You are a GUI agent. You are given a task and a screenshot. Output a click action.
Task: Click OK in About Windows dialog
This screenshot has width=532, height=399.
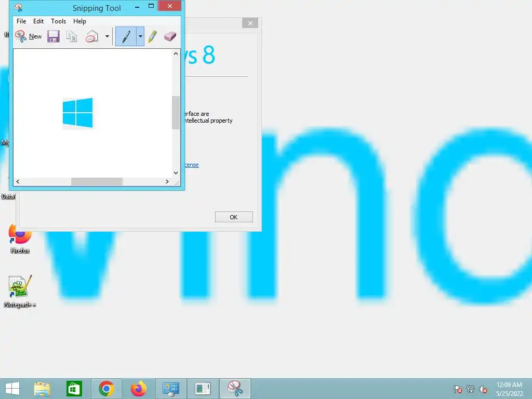coord(234,217)
